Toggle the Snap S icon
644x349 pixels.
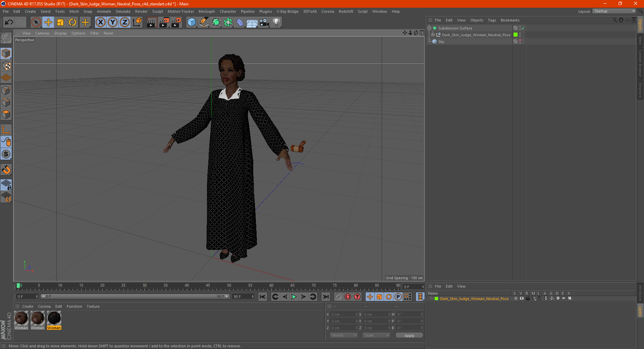(6, 154)
